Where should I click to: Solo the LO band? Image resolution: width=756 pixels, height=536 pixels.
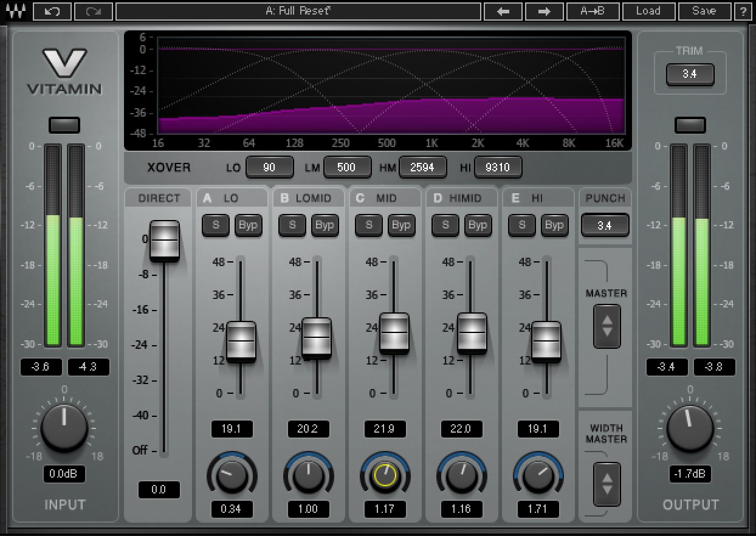(216, 225)
